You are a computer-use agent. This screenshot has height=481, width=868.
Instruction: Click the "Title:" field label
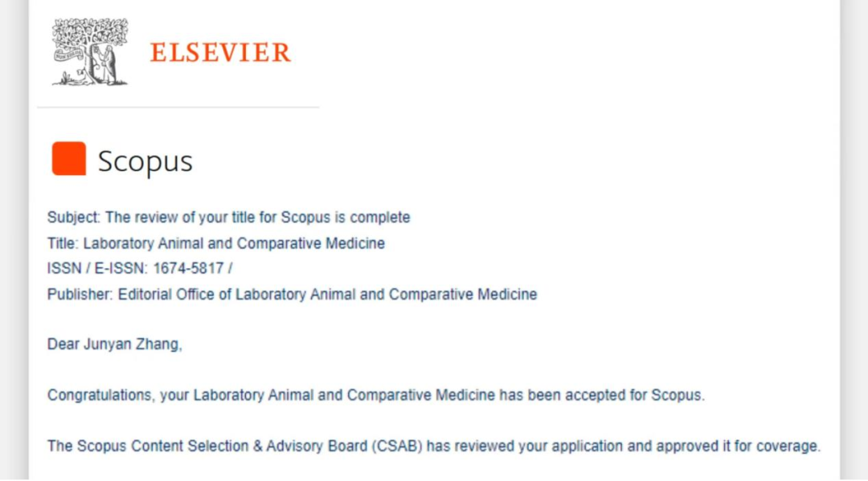(x=63, y=243)
